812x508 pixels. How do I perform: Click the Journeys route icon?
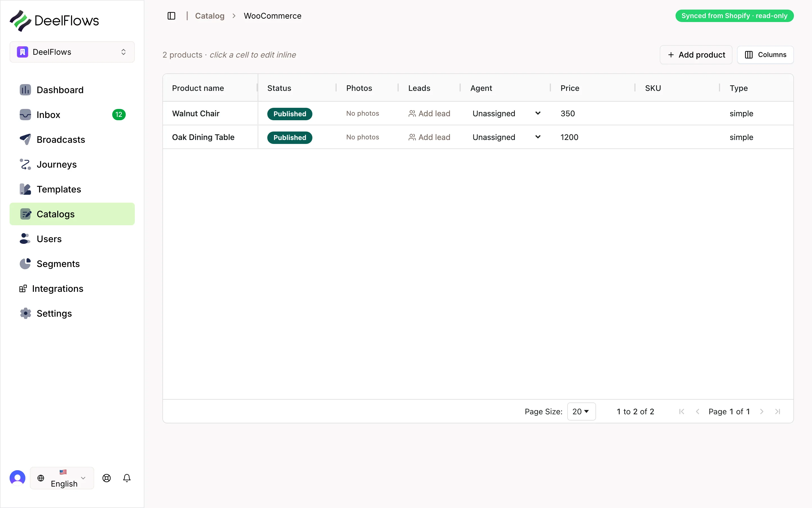(25, 164)
